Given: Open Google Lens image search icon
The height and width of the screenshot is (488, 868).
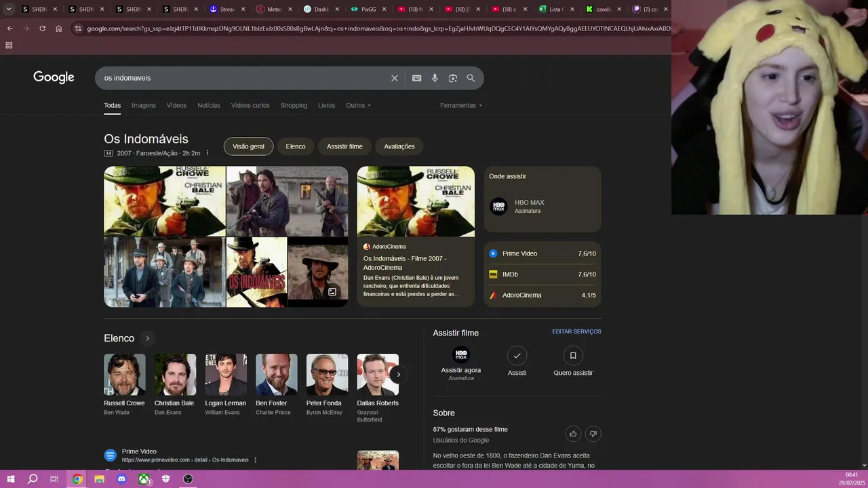Looking at the screenshot, I should click(453, 78).
